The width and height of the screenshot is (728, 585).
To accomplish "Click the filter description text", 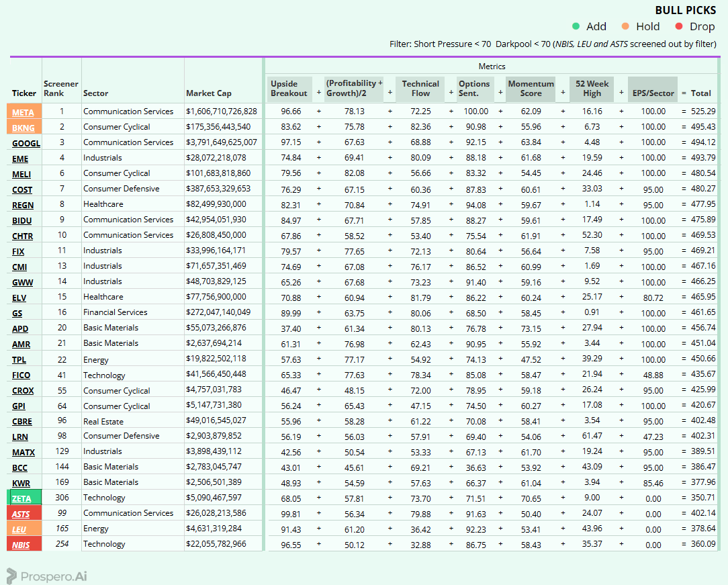I will (x=553, y=44).
